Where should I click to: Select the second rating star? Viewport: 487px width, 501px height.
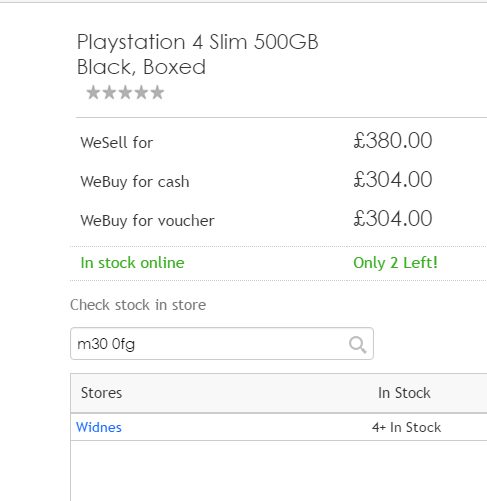tap(109, 92)
